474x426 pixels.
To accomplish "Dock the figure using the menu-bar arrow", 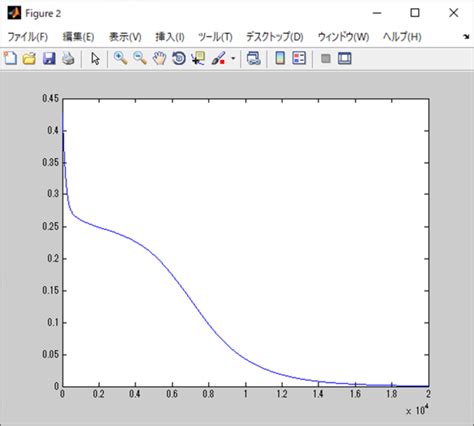I will point(466,37).
